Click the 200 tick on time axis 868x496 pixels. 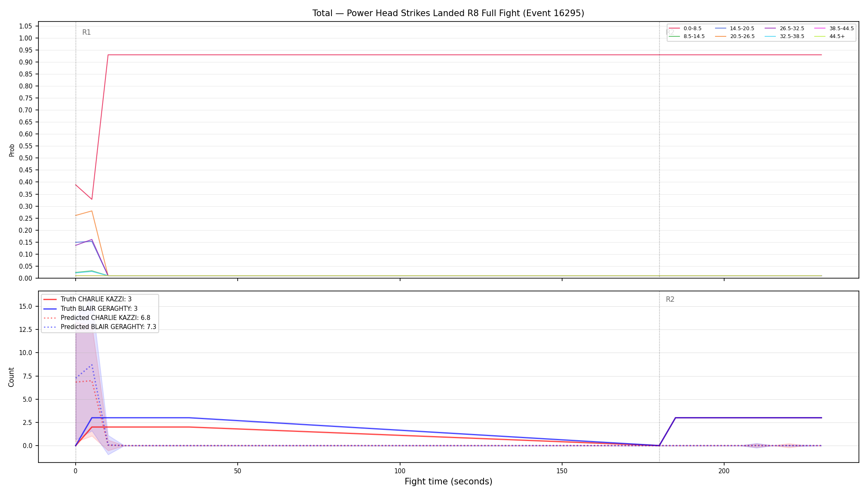pyautogui.click(x=724, y=470)
